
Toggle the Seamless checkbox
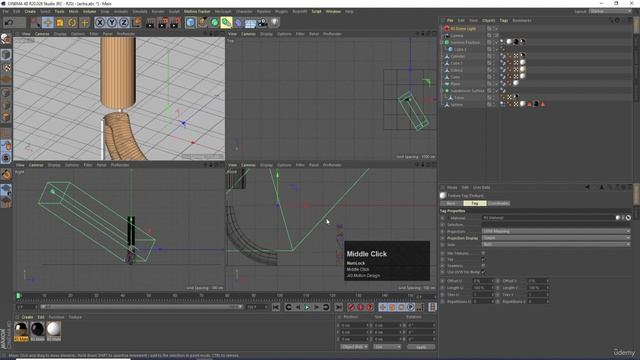pos(484,266)
